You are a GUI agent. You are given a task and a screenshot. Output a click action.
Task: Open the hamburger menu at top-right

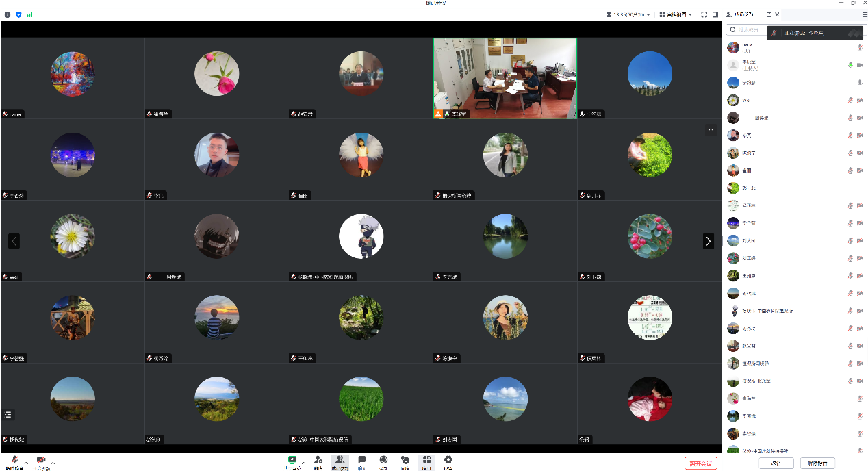[x=864, y=14]
